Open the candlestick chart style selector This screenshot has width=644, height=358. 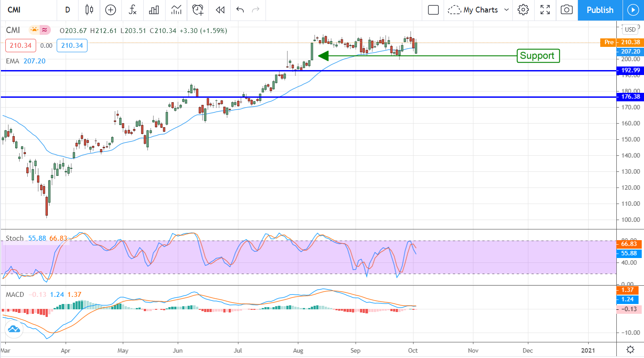point(89,10)
